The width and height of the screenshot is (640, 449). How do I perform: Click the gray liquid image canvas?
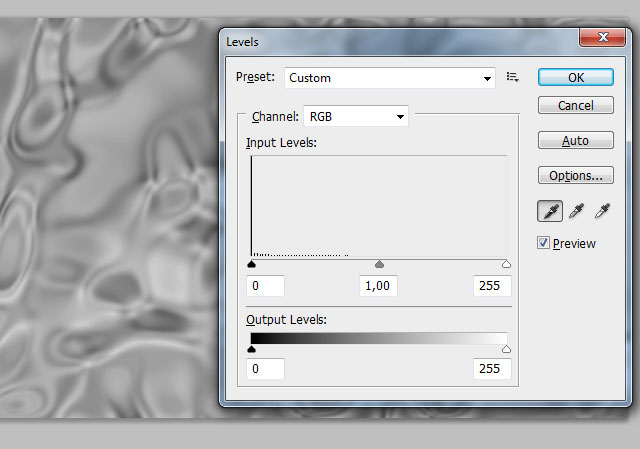tap(108, 218)
